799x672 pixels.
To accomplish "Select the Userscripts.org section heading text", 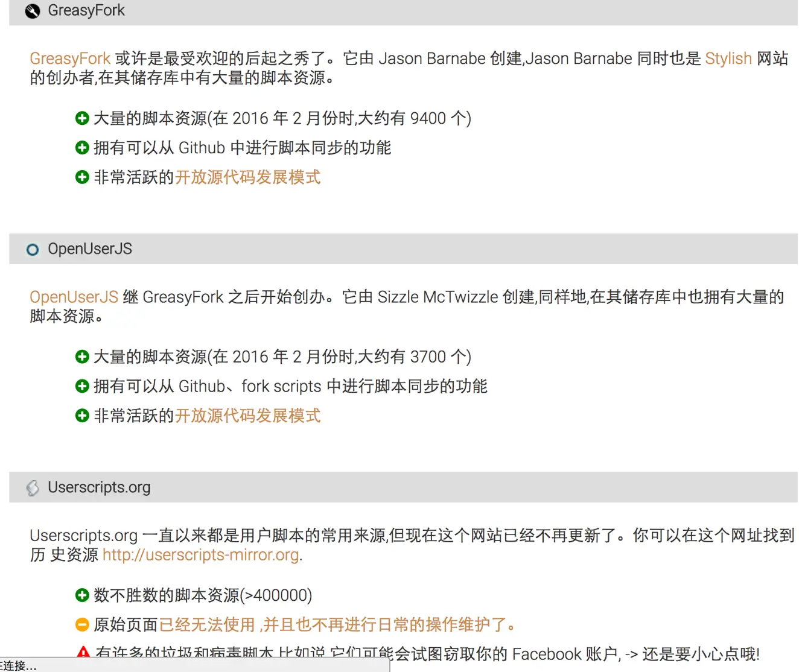I will (x=100, y=487).
